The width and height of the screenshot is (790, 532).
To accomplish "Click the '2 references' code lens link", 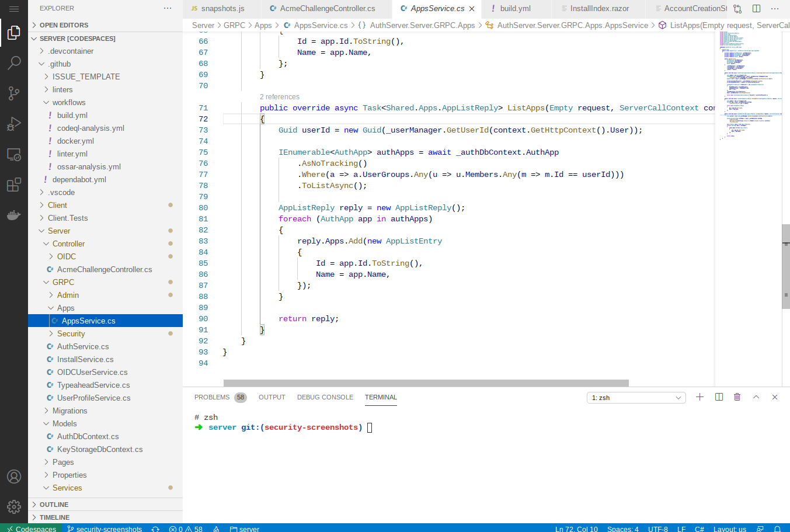I will pos(280,97).
